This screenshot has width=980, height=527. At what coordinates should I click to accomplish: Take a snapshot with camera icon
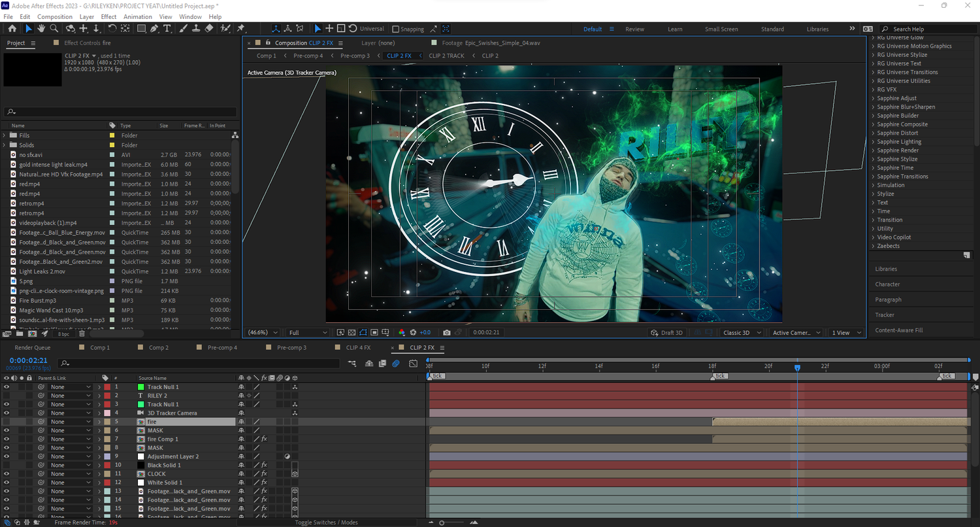pyautogui.click(x=447, y=333)
